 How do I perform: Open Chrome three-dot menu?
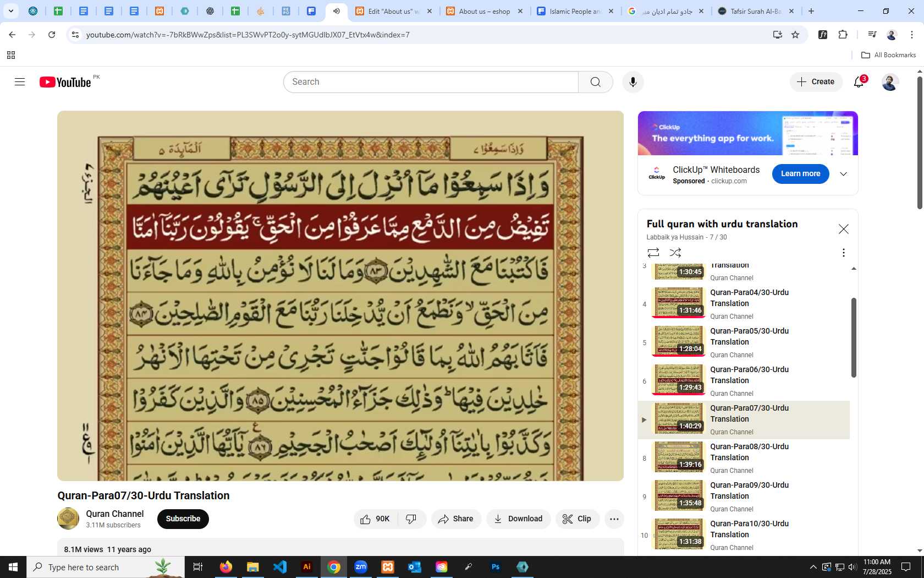tap(911, 35)
